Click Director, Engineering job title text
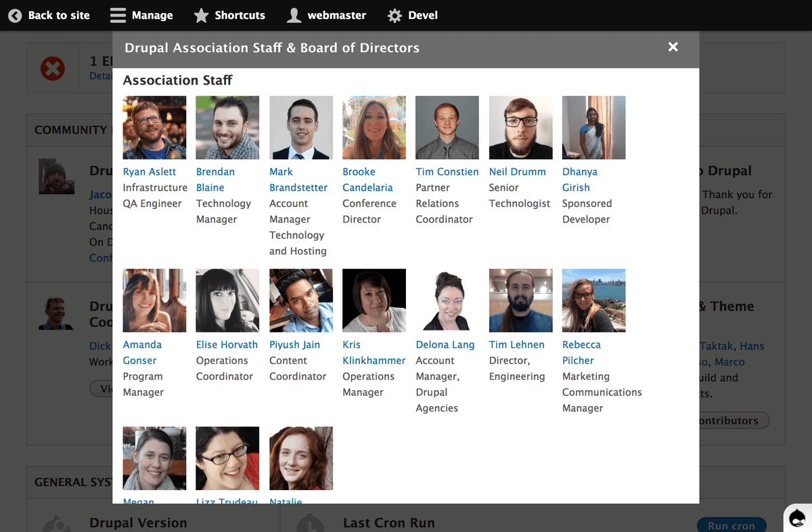Viewport: 812px width, 532px height. click(x=517, y=368)
